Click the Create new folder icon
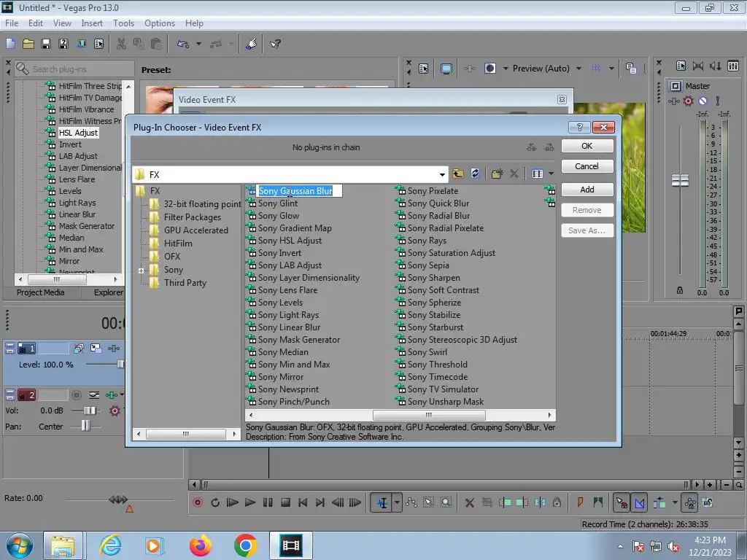 497,174
